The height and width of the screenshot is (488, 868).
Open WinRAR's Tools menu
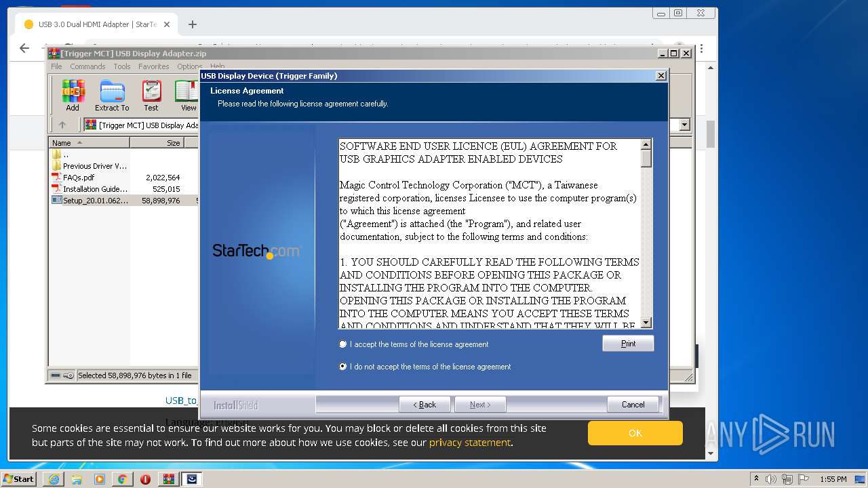(122, 66)
